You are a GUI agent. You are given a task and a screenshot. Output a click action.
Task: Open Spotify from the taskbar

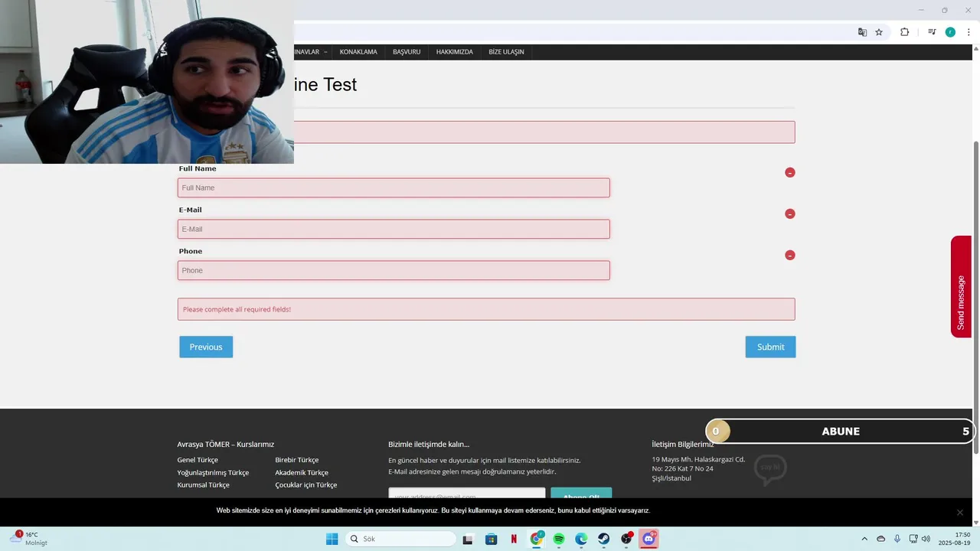click(x=559, y=539)
